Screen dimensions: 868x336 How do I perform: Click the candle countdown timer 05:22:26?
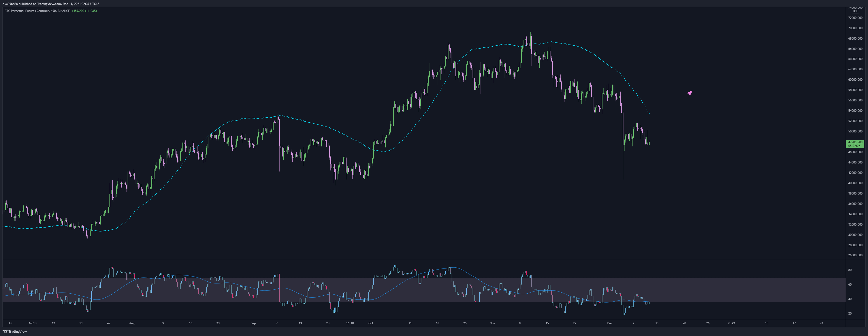854,146
